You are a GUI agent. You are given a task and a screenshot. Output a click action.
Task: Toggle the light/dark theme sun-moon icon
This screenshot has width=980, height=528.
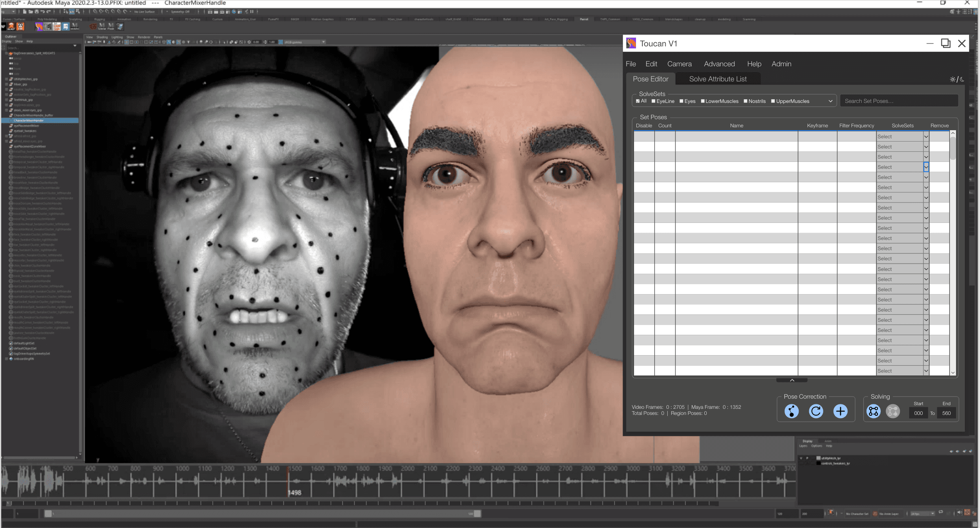pos(957,79)
